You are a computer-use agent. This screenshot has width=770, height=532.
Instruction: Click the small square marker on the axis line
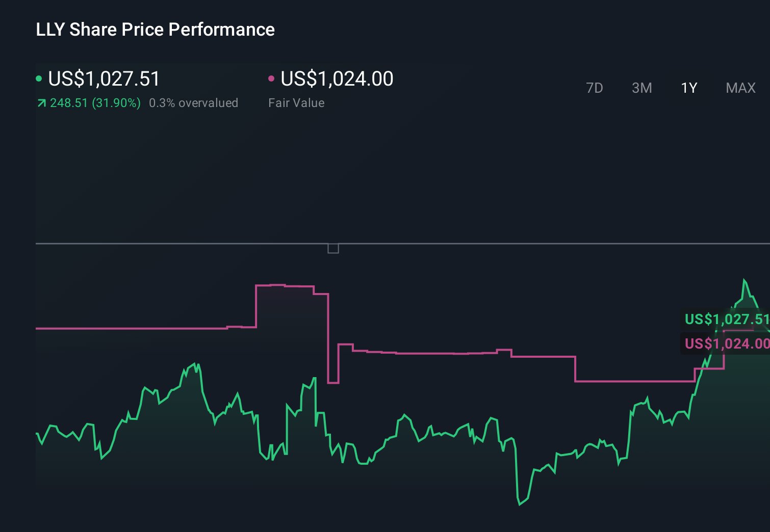pos(334,249)
